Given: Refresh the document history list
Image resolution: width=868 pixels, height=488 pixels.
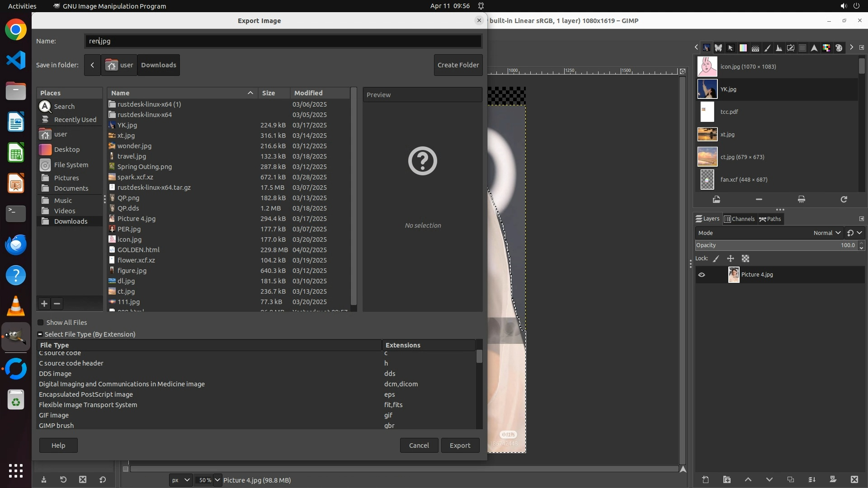Looking at the screenshot, I should (x=844, y=199).
